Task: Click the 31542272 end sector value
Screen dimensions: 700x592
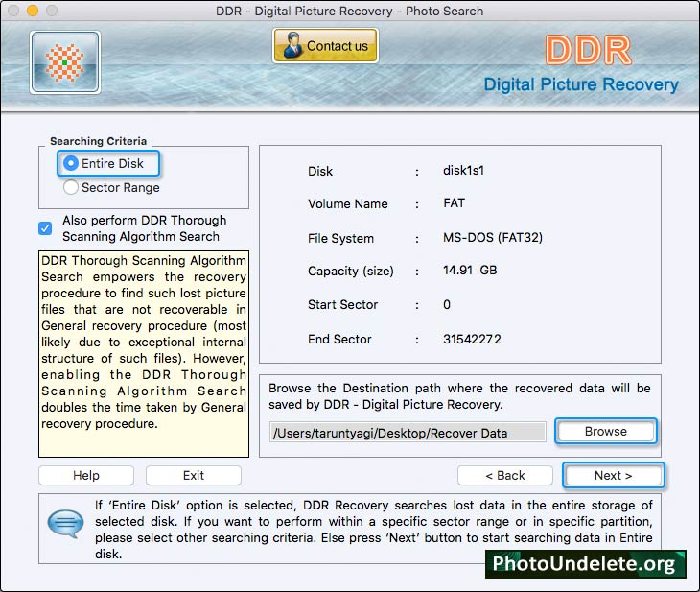Action: (x=472, y=339)
